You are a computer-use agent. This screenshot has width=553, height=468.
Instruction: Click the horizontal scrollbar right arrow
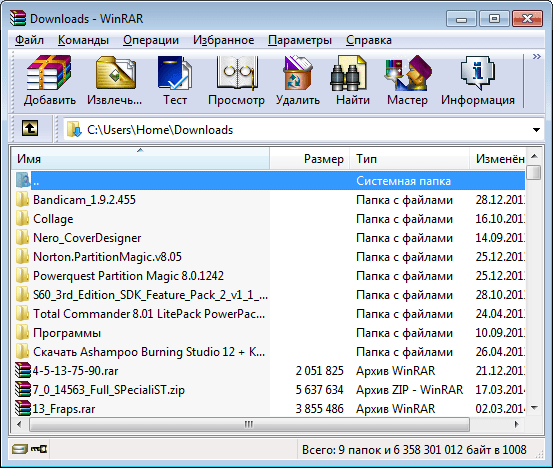(x=517, y=424)
